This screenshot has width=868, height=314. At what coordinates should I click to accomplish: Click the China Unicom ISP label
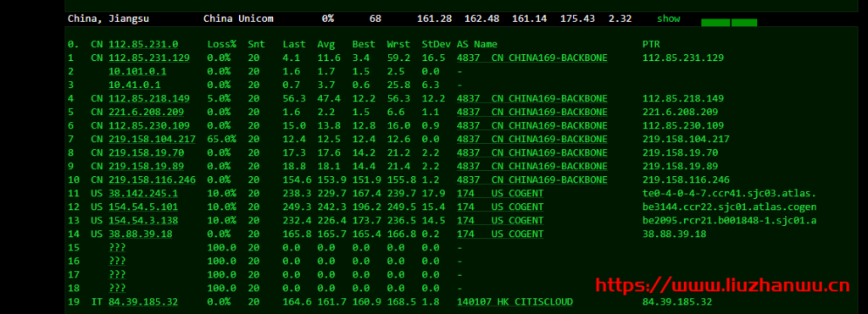pyautogui.click(x=238, y=19)
